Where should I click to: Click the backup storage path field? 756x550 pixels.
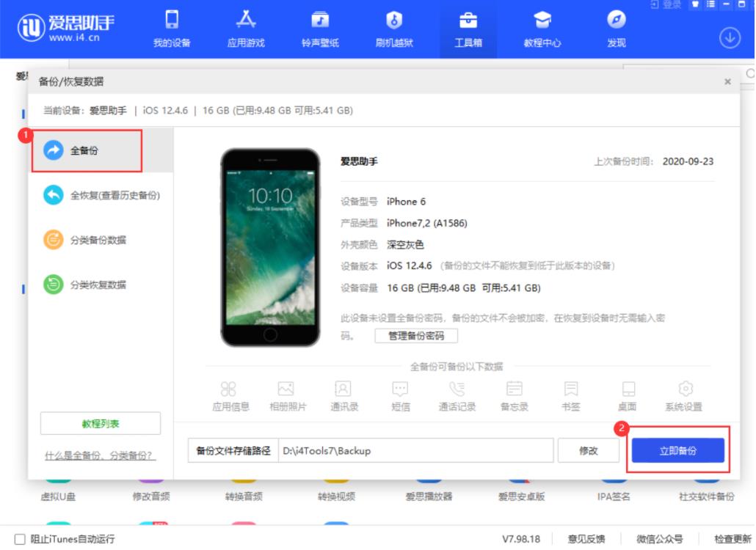pos(415,451)
